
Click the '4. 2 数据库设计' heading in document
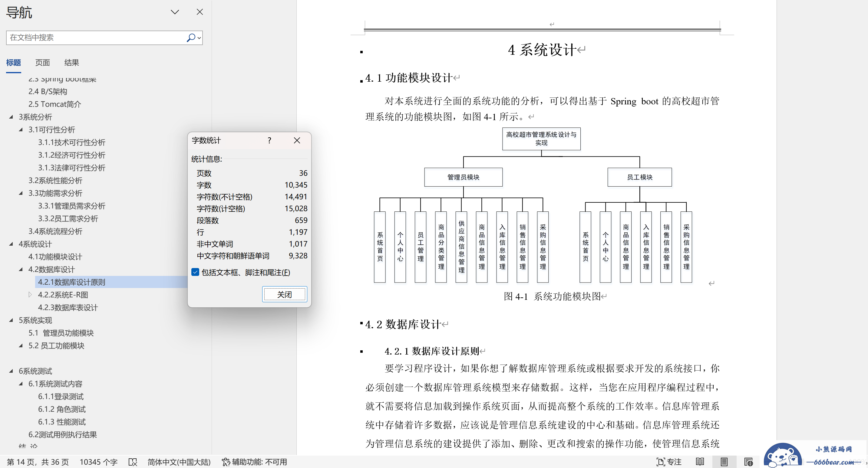click(x=403, y=325)
